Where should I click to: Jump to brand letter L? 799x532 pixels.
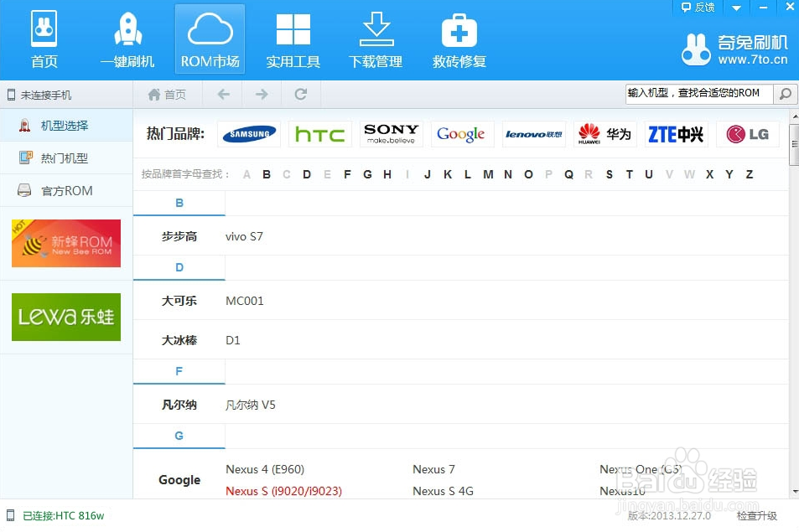467,174
